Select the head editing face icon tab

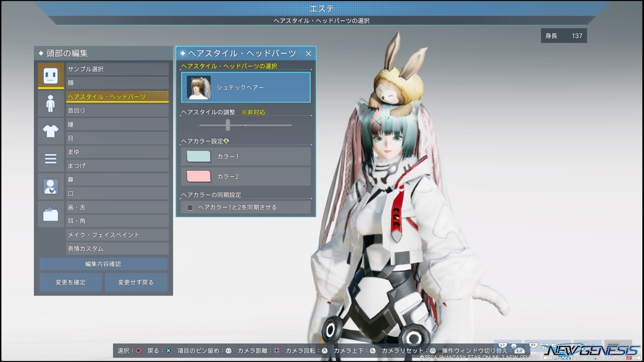(50, 75)
